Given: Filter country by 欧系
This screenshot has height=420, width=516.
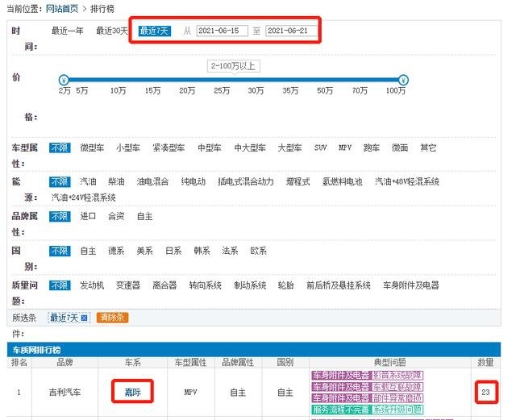Looking at the screenshot, I should (x=258, y=252).
